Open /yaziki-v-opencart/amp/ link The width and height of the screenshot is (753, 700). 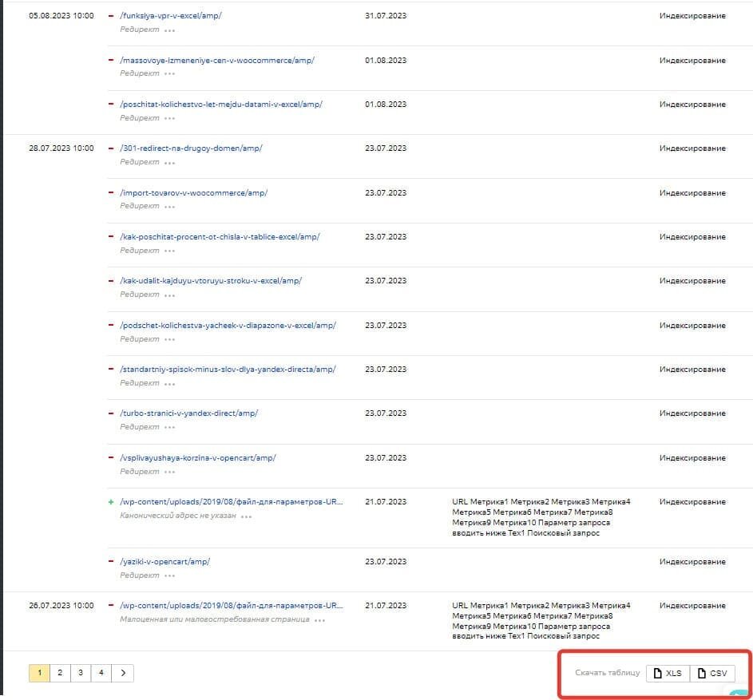click(164, 561)
